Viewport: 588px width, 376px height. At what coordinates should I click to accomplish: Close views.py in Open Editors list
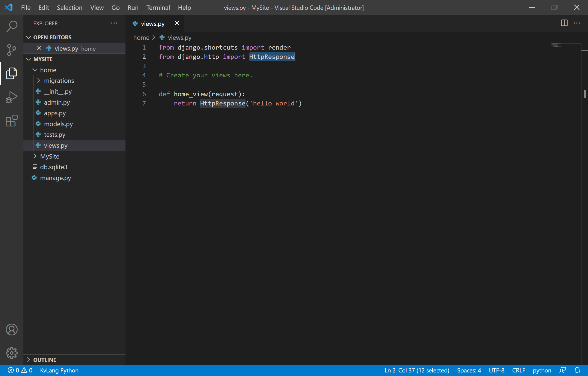coord(39,48)
